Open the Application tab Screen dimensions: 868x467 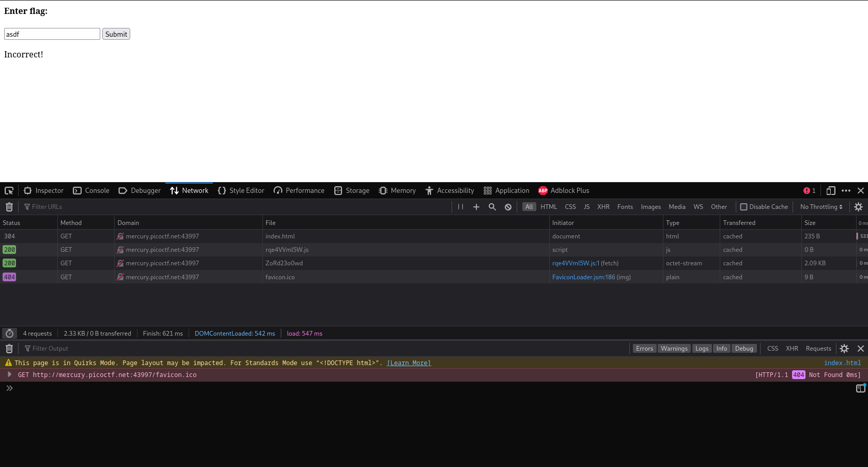coord(506,190)
